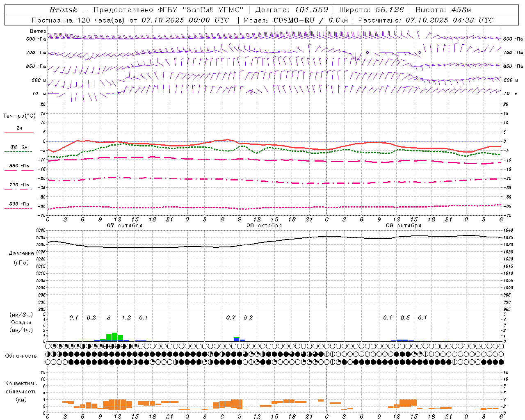Click the (км) unit under convective cloudiness
The image size is (525, 420).
pyautogui.click(x=21, y=399)
